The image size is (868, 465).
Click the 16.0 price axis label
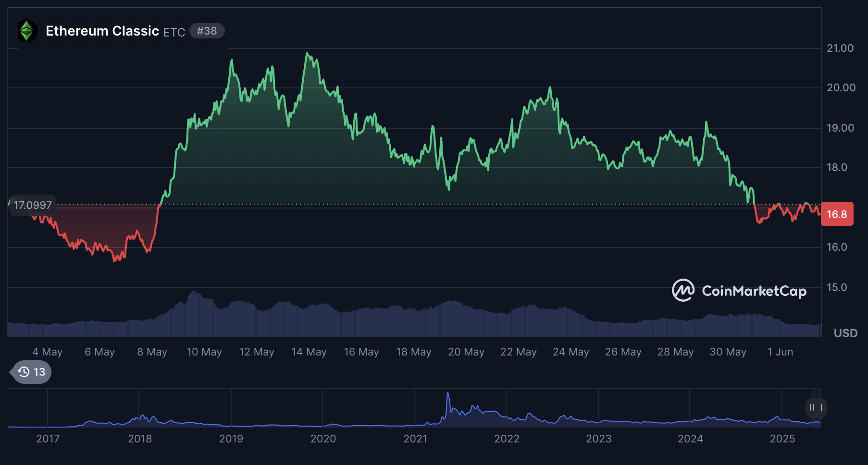click(837, 247)
